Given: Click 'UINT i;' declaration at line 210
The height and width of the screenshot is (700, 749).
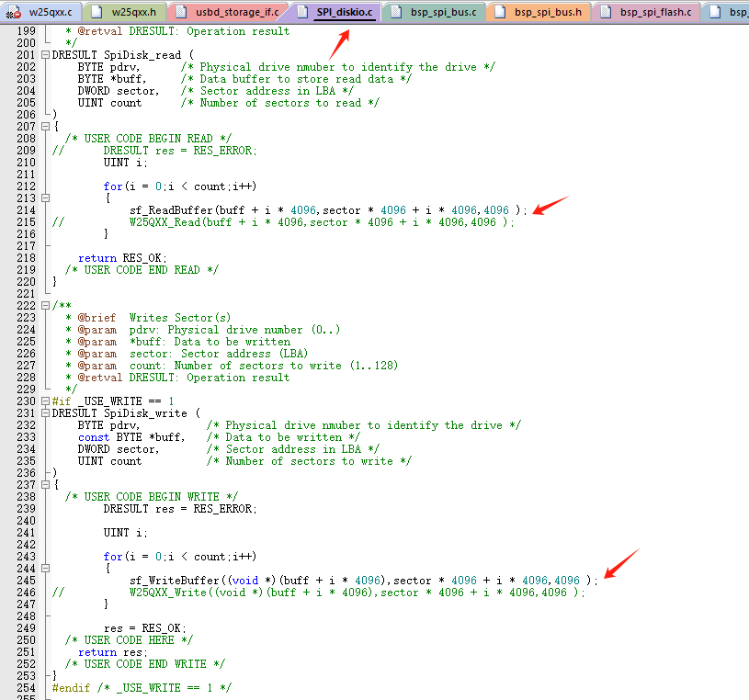Looking at the screenshot, I should 126,163.
